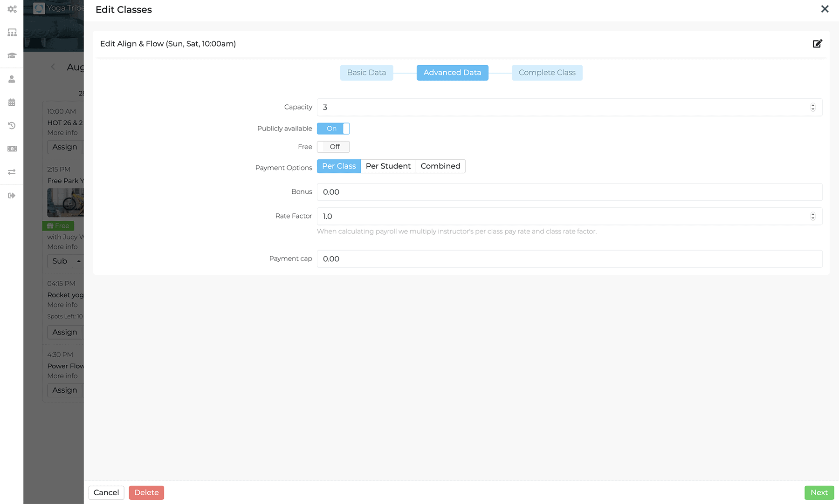
Task: Go to previous month with the left chevron
Action: (x=53, y=67)
